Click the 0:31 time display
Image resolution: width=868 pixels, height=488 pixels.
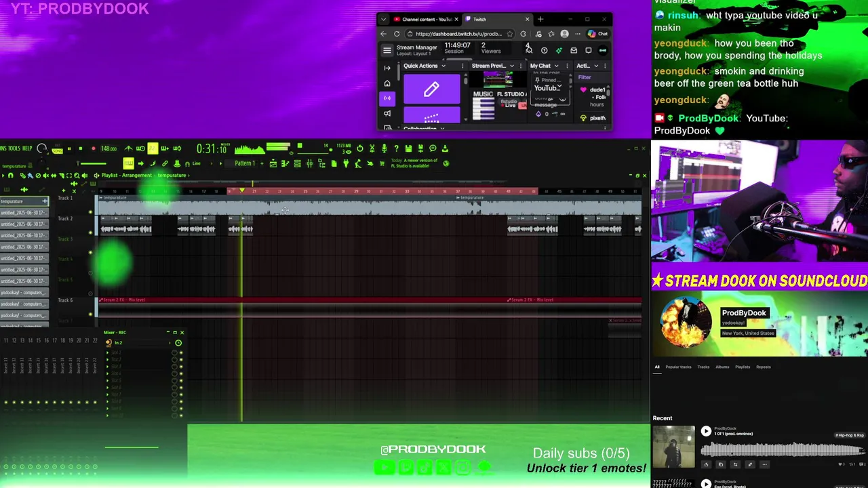tap(211, 148)
